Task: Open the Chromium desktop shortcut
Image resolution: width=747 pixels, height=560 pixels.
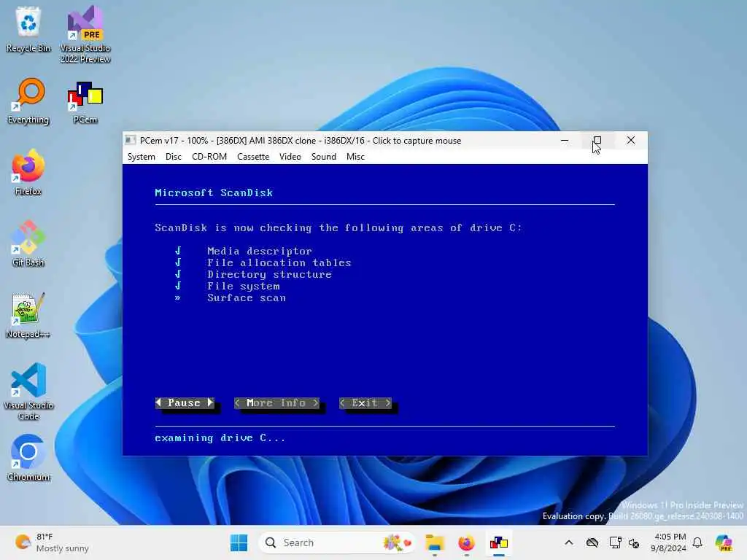Action: point(28,458)
